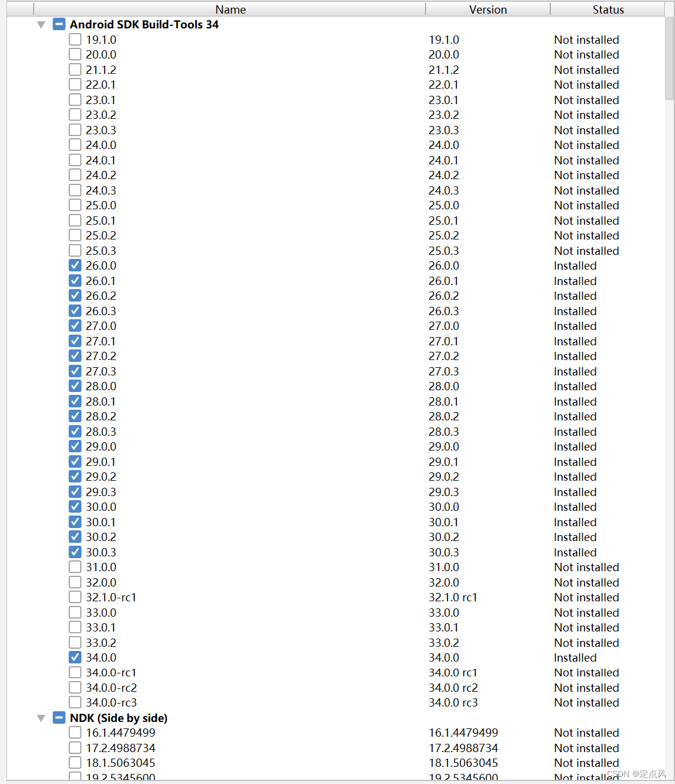Screen dimensions: 675x784
Task: Select the 33.0.0 row name
Action: (x=101, y=613)
